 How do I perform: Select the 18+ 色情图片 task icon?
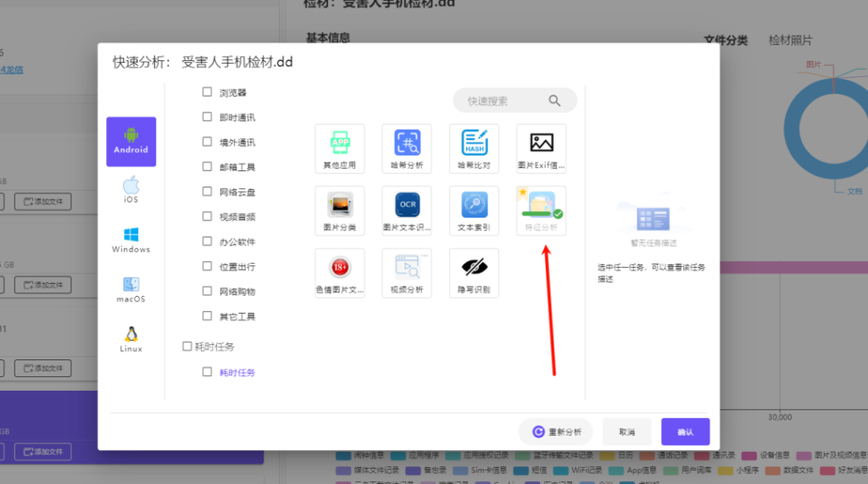click(340, 273)
